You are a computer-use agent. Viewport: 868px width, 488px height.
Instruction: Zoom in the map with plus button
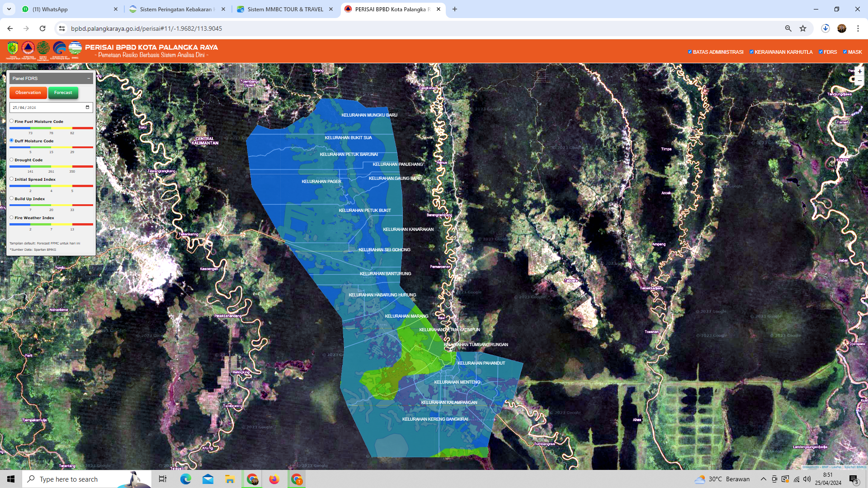tap(859, 71)
